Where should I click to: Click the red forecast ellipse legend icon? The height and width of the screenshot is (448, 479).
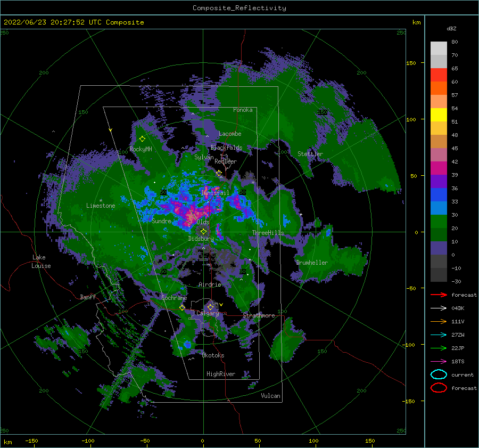pos(439,388)
